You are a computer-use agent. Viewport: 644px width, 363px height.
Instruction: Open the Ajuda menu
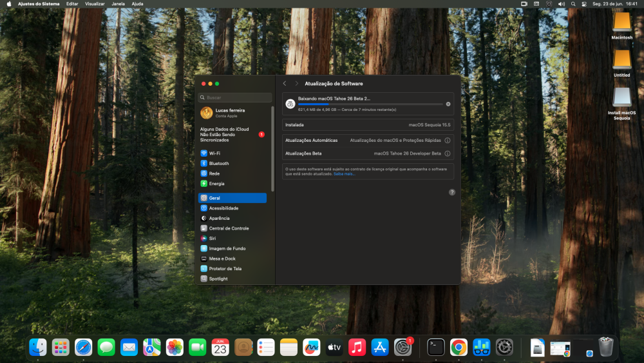[x=137, y=4]
